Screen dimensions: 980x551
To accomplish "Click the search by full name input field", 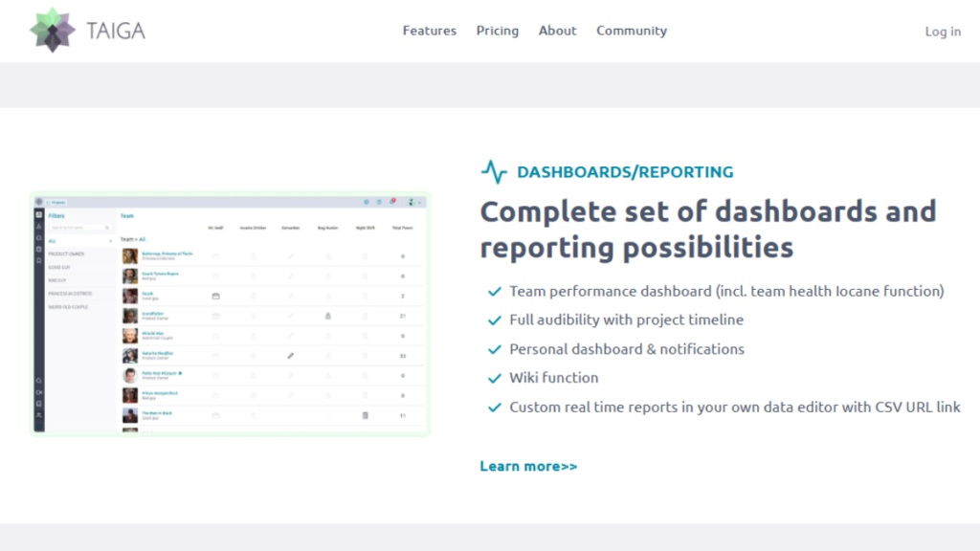I will click(x=78, y=227).
